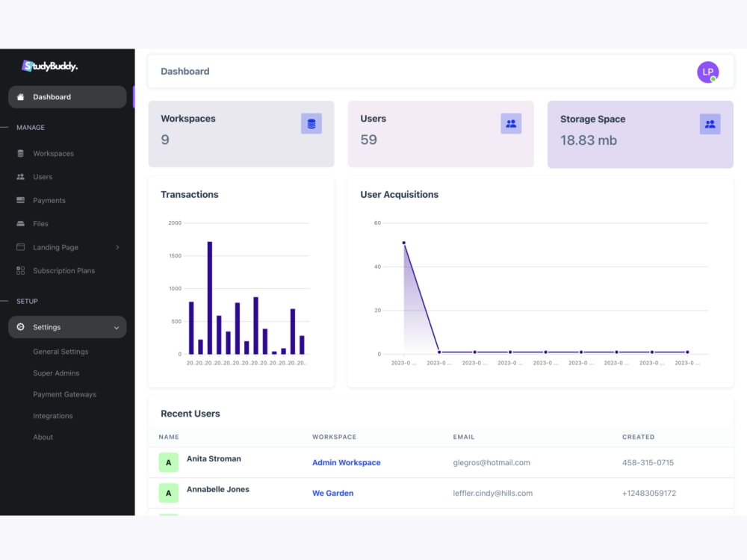747x560 pixels.
Task: Click the Dashboard page title
Action: [x=185, y=72]
